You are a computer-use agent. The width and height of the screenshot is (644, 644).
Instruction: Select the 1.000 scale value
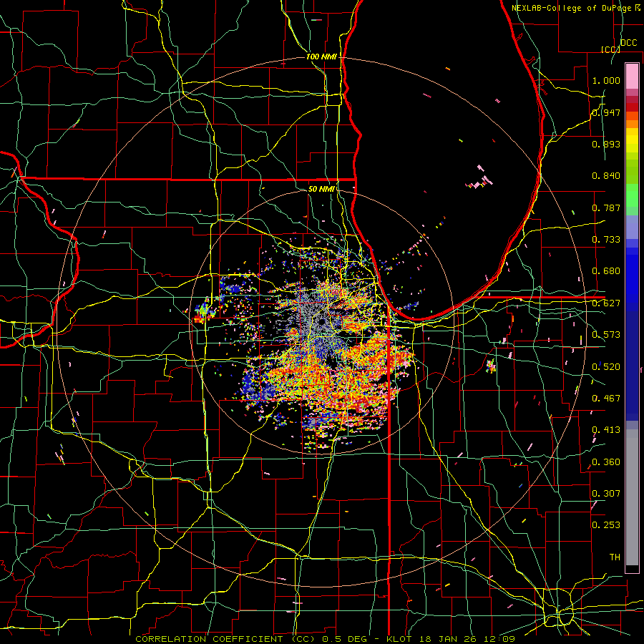[x=606, y=80]
